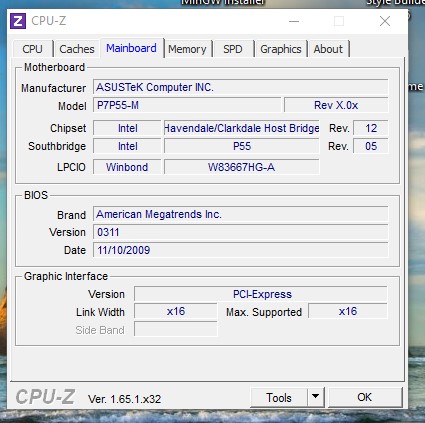Switch to the CPU tab
Image resolution: width=425 pixels, height=423 pixels.
pyautogui.click(x=32, y=49)
